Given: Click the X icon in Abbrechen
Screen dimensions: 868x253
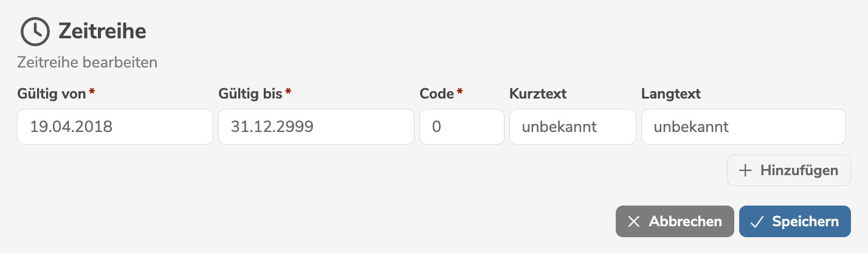Looking at the screenshot, I should tap(633, 221).
